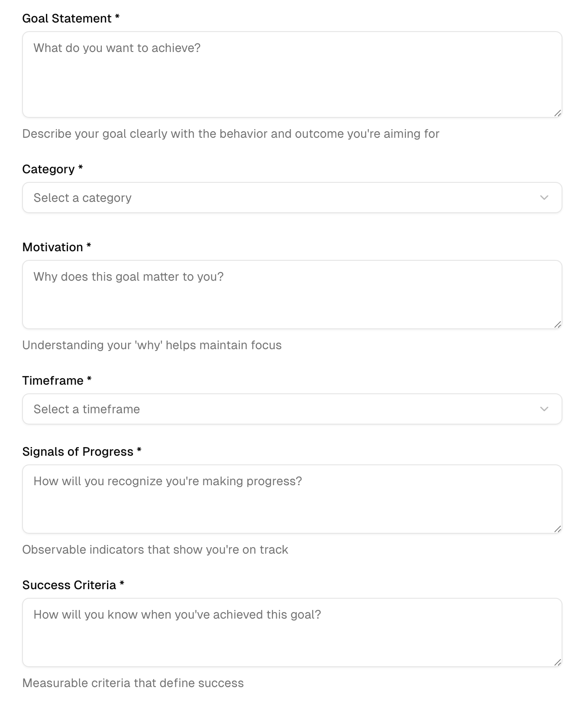The height and width of the screenshot is (707, 588).
Task: Click the "Goal Statement" field label
Action: point(67,19)
